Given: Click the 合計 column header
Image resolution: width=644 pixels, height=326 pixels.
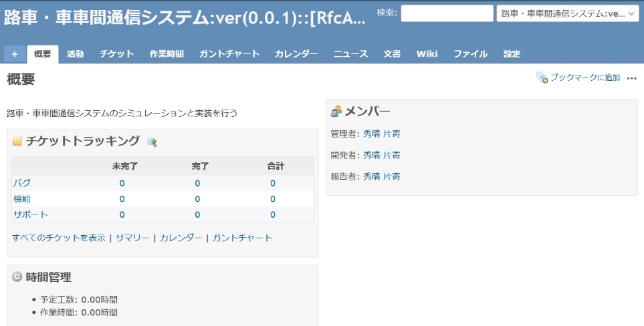Looking at the screenshot, I should pyautogui.click(x=276, y=166).
